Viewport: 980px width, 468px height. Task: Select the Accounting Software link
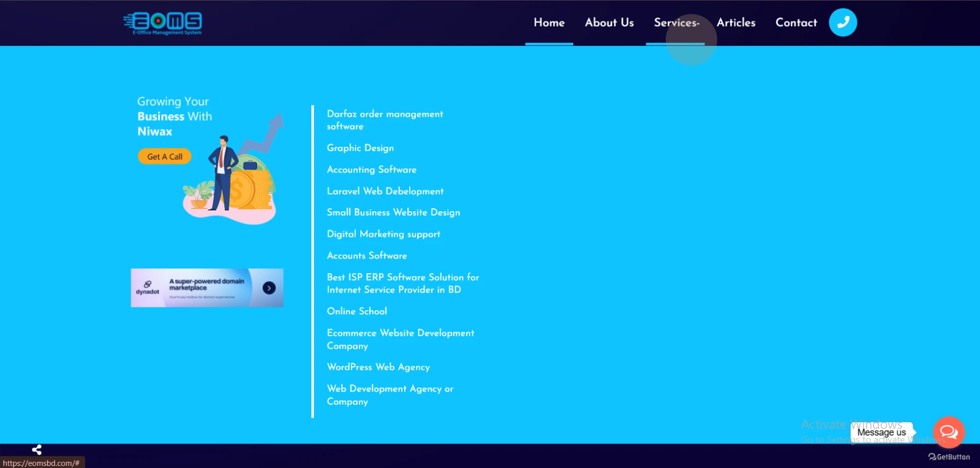click(372, 169)
